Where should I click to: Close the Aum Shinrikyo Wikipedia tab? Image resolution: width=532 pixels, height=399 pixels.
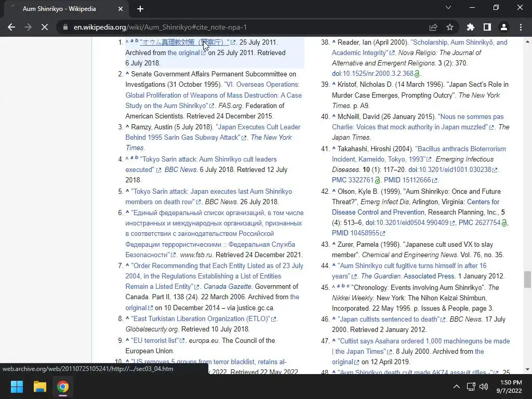121,9
